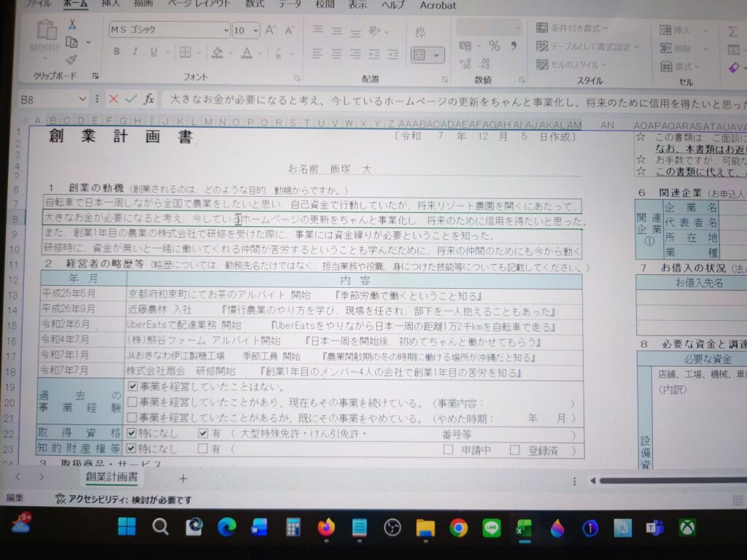Expand the font size dropdown
The image size is (747, 560).
tap(255, 31)
